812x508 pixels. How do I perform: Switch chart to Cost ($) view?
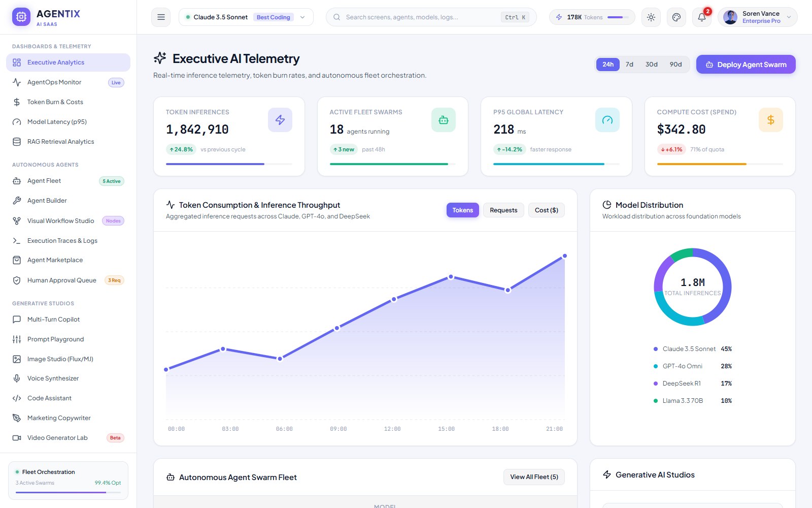pyautogui.click(x=547, y=210)
